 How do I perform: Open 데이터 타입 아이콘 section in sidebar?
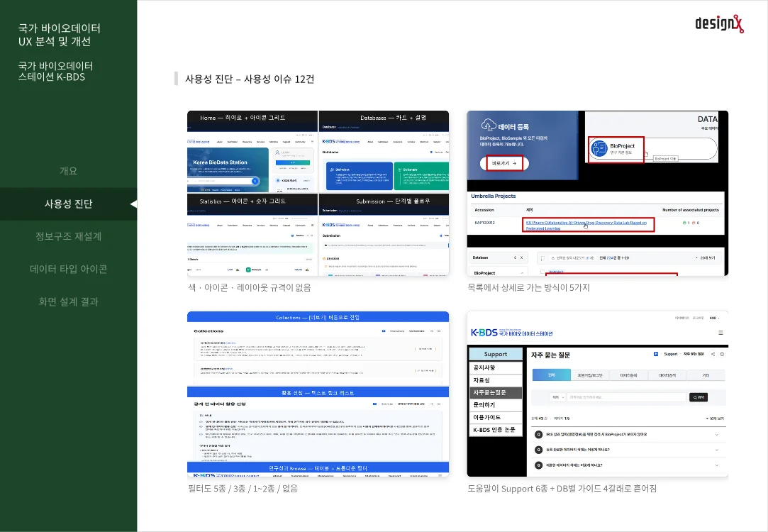[68, 269]
